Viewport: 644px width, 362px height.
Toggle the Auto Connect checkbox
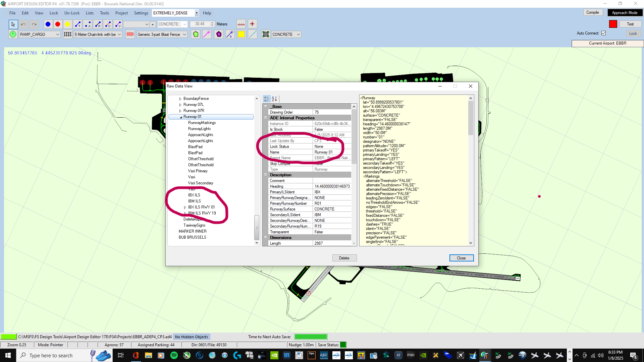pos(604,33)
